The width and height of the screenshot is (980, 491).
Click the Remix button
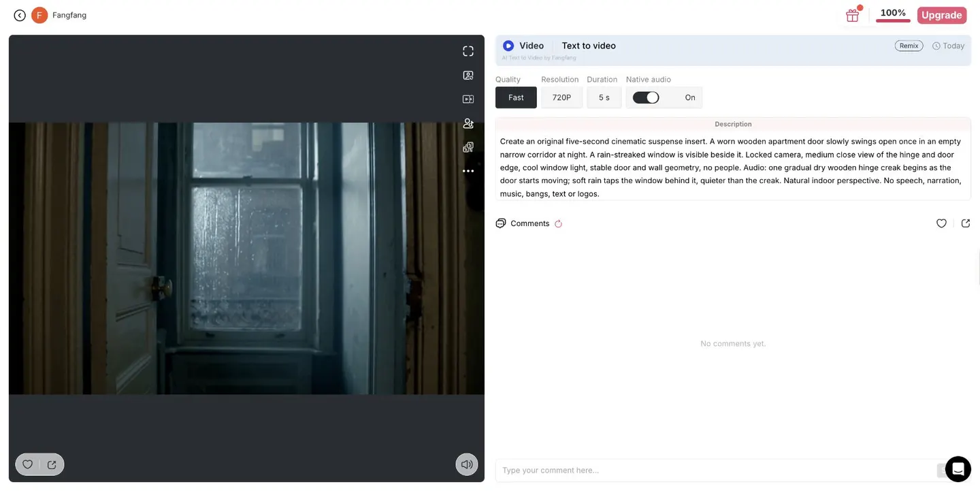point(909,46)
